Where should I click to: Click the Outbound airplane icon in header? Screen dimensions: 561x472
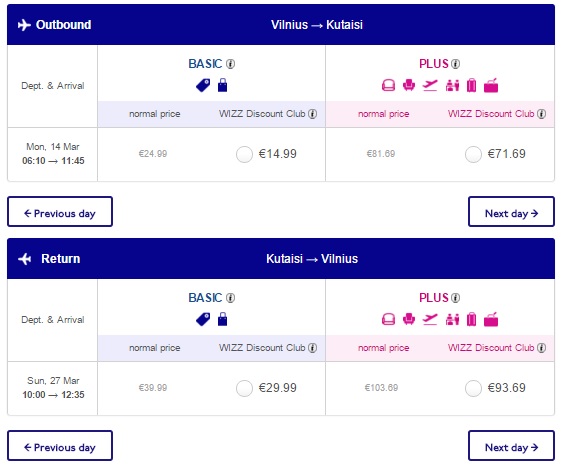click(24, 25)
